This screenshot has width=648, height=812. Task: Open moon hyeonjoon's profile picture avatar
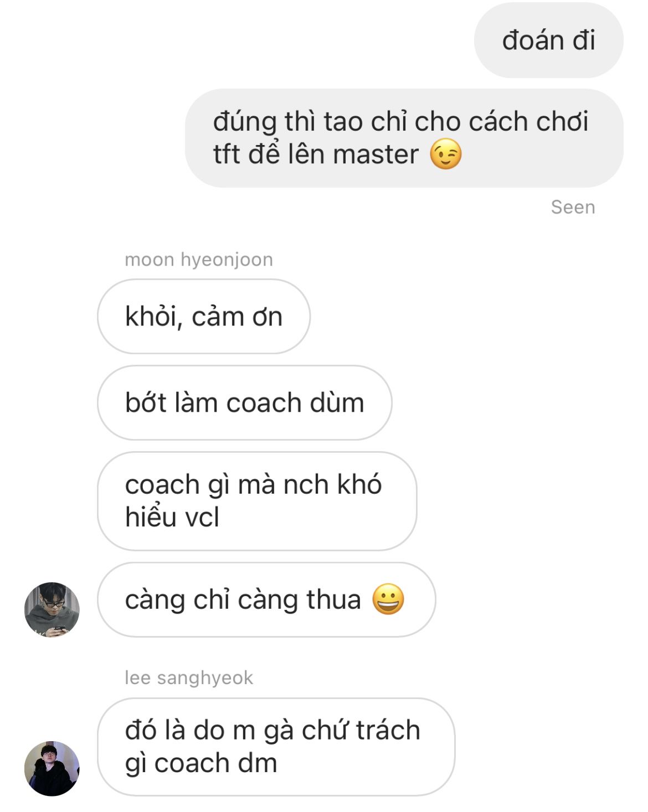52,609
